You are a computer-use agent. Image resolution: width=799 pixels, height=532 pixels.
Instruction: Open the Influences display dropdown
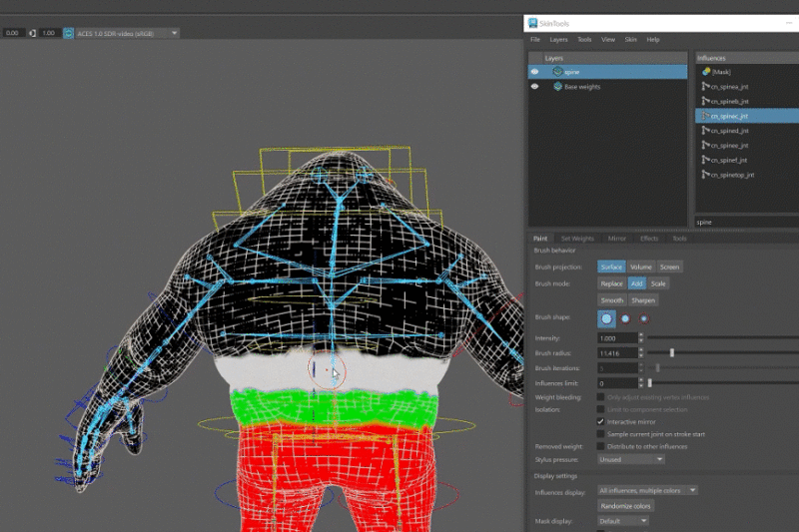tap(647, 490)
